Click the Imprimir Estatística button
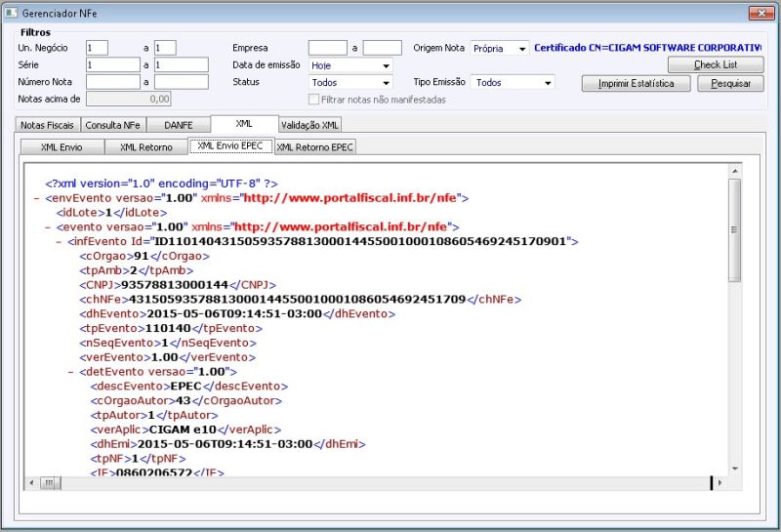 [637, 83]
